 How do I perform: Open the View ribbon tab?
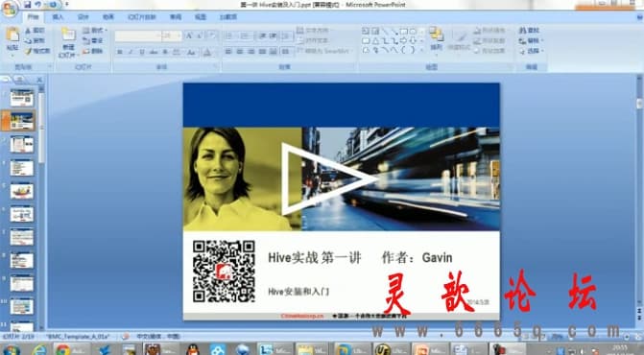(x=200, y=17)
